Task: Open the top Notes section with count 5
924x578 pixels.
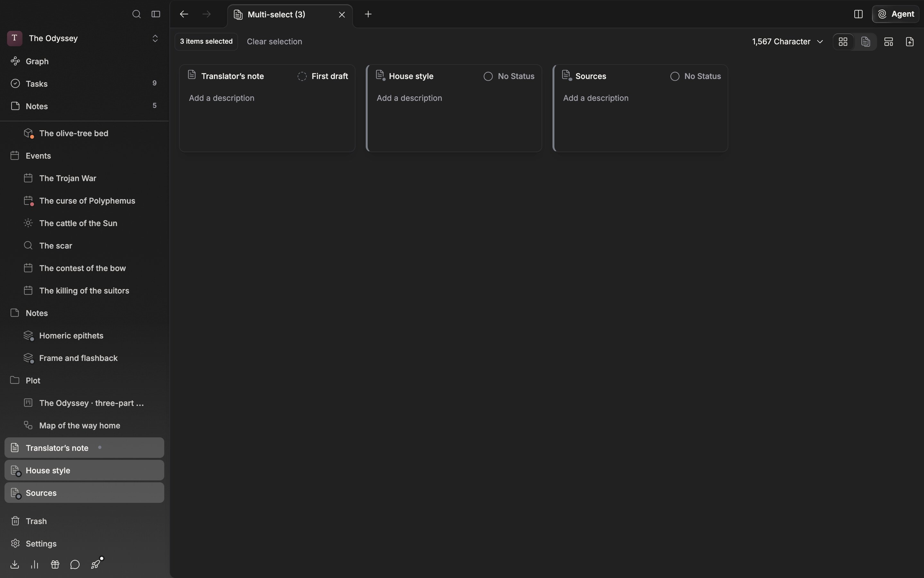Action: point(84,106)
